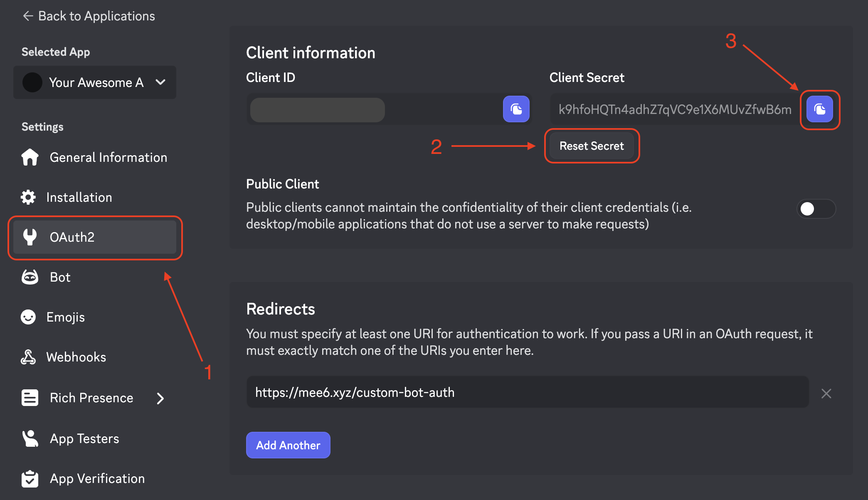Click the mee6.xyz redirect URI field

(527, 392)
